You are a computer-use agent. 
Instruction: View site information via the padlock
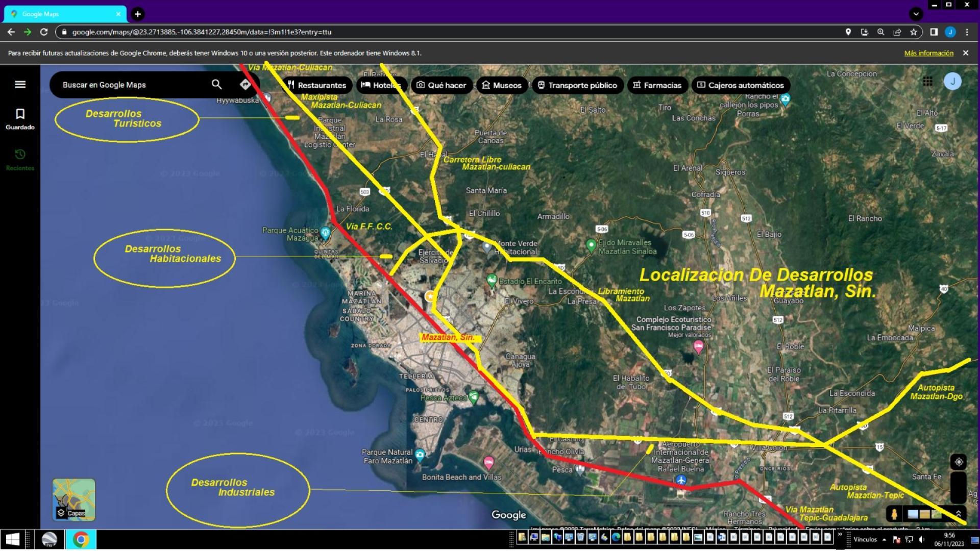click(x=64, y=32)
